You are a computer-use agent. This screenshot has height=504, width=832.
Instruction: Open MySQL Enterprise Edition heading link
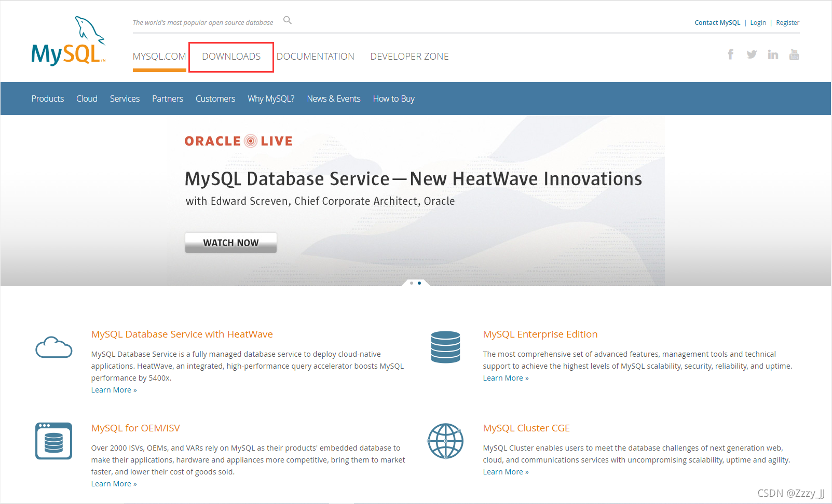[x=540, y=334]
